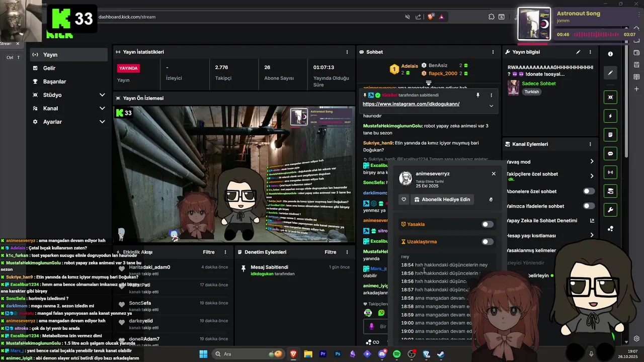Open Yayın İstatistikleri panel options menu
644x362 pixels.
point(347,52)
